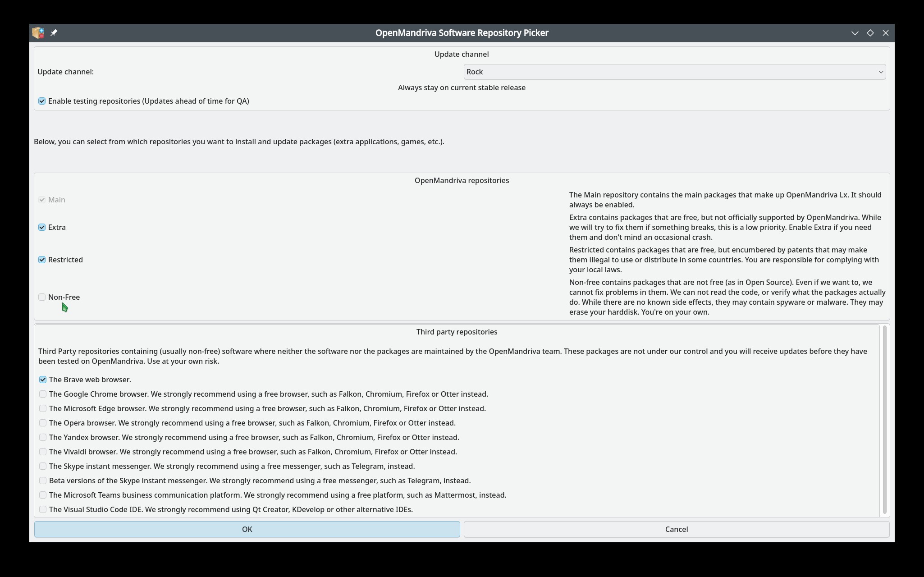Uncheck the Restricted repository
The width and height of the screenshot is (924, 577).
tap(42, 260)
